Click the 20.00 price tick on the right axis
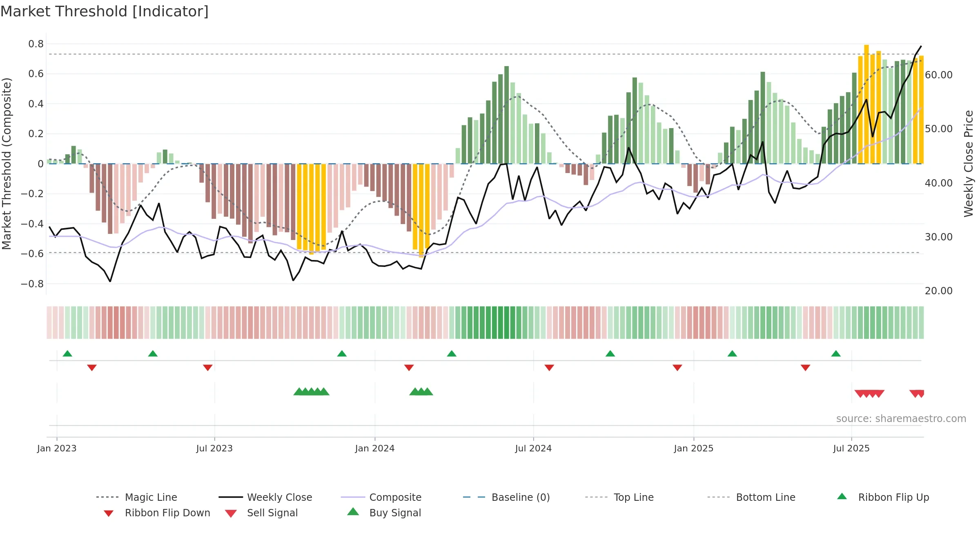Screen dimensions: 980x551 [x=939, y=291]
